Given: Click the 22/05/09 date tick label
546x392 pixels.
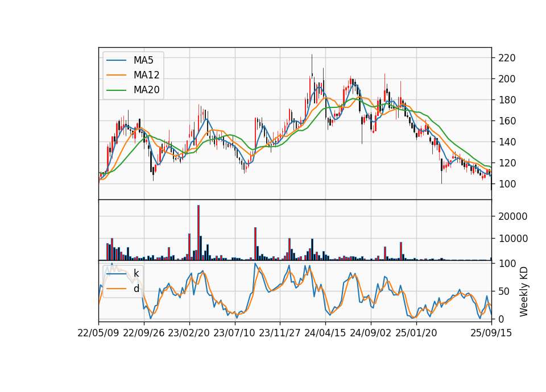Looking at the screenshot, I should tap(98, 333).
